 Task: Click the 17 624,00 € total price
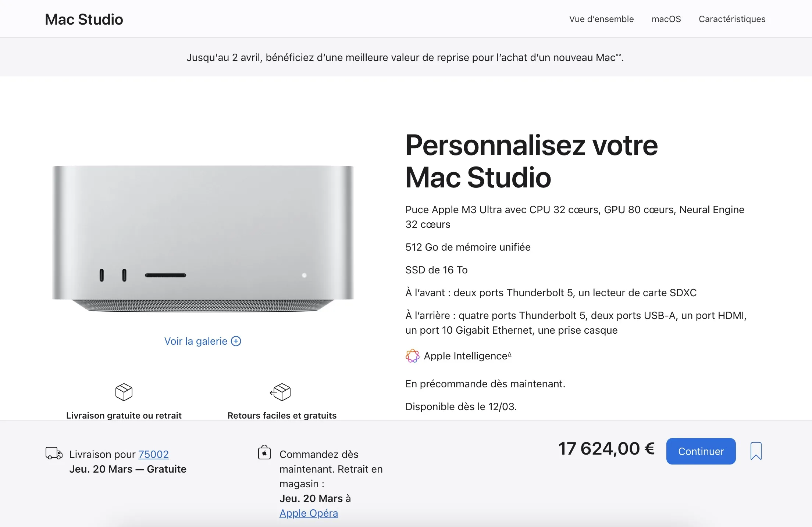pyautogui.click(x=606, y=449)
